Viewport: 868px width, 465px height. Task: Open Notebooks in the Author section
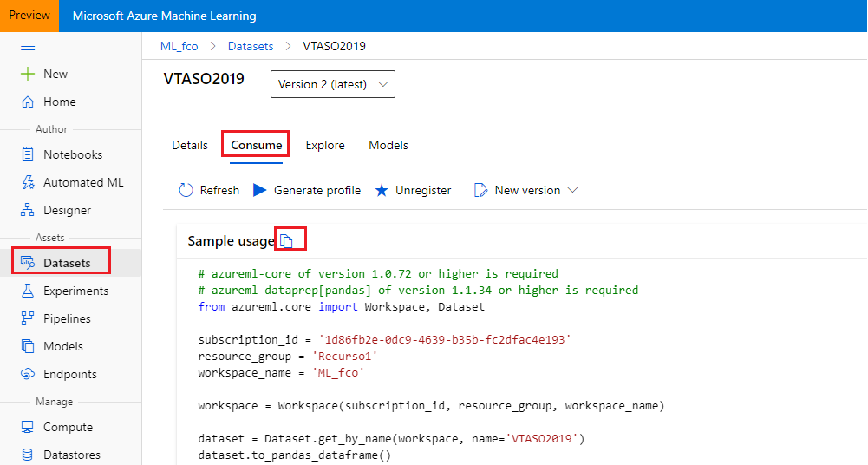[73, 154]
